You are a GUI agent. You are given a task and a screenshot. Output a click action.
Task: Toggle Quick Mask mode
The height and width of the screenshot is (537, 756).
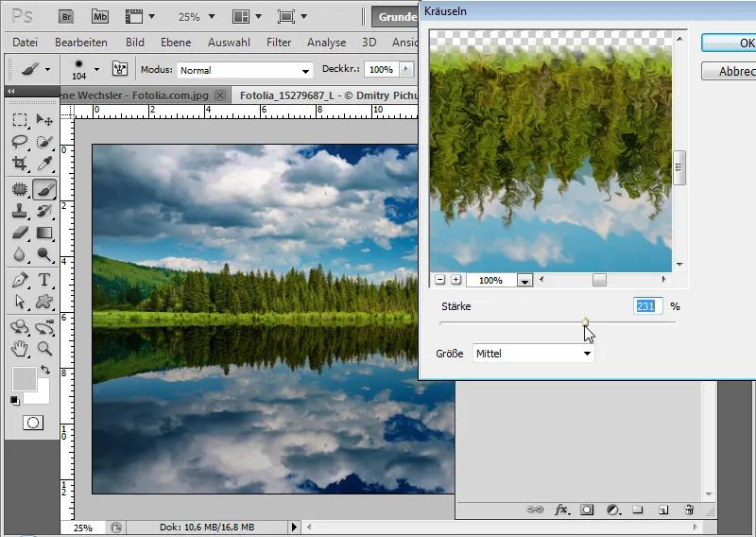pyautogui.click(x=33, y=424)
